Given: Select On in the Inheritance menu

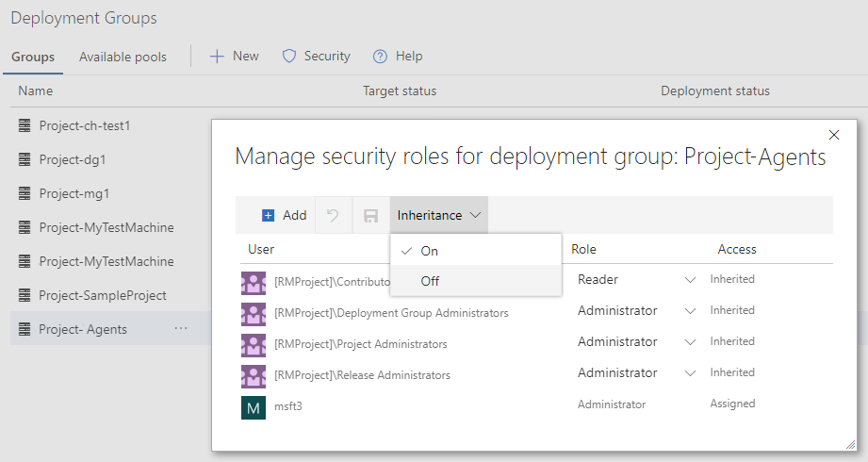Looking at the screenshot, I should (429, 252).
